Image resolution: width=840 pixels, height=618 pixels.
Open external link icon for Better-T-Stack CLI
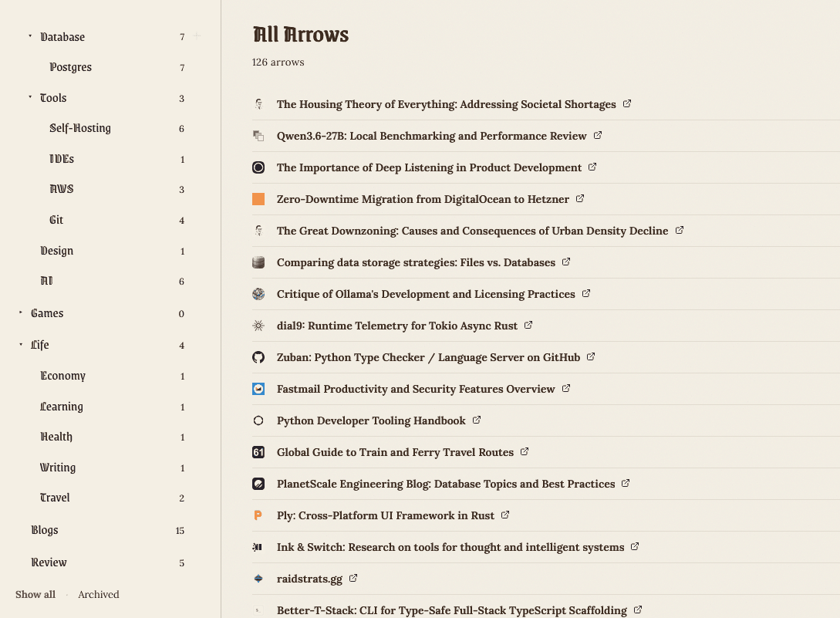tap(637, 610)
